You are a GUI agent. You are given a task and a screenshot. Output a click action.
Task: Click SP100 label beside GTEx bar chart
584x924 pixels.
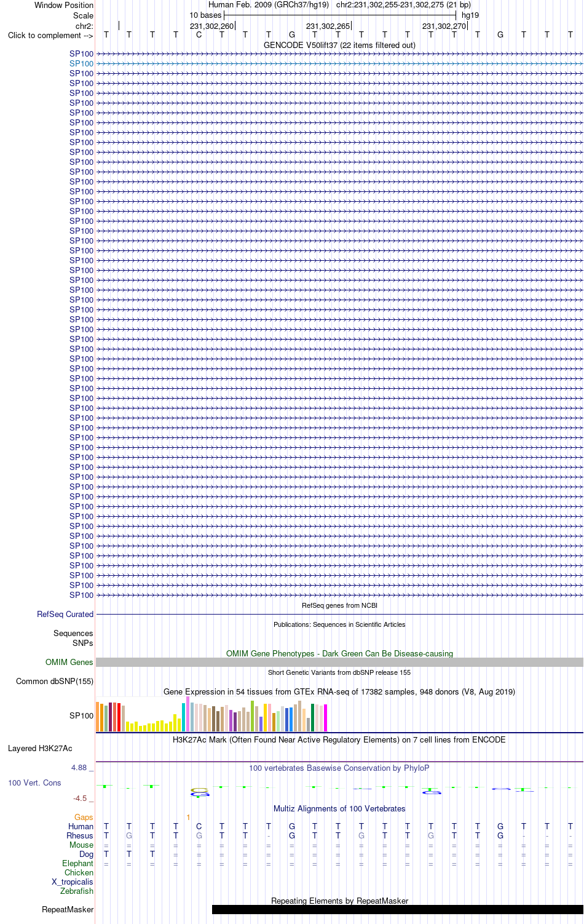81,715
